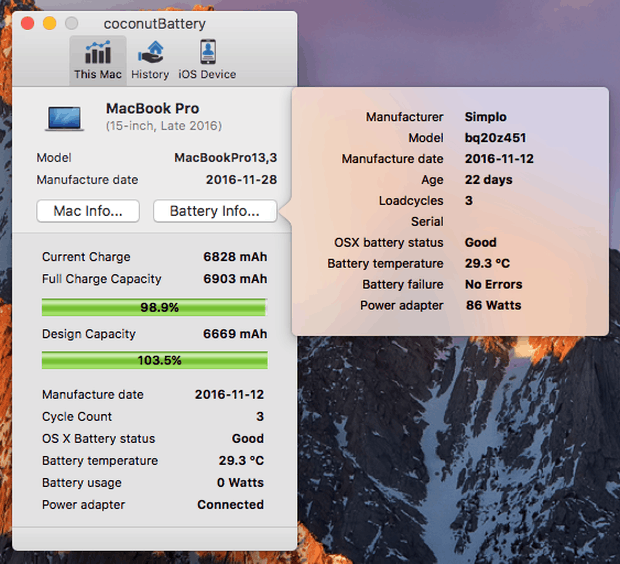
Task: Select the Simplo manufacturer value in popover
Action: pyautogui.click(x=486, y=117)
